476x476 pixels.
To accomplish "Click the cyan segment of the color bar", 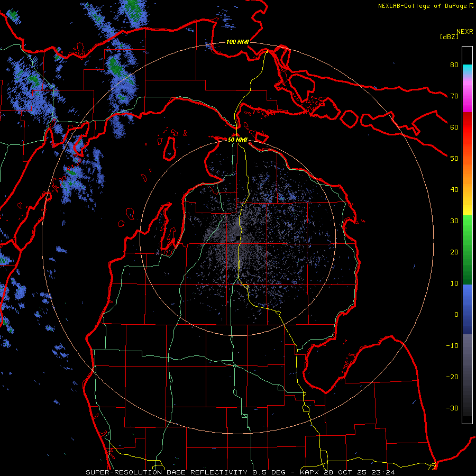I will (467, 69).
